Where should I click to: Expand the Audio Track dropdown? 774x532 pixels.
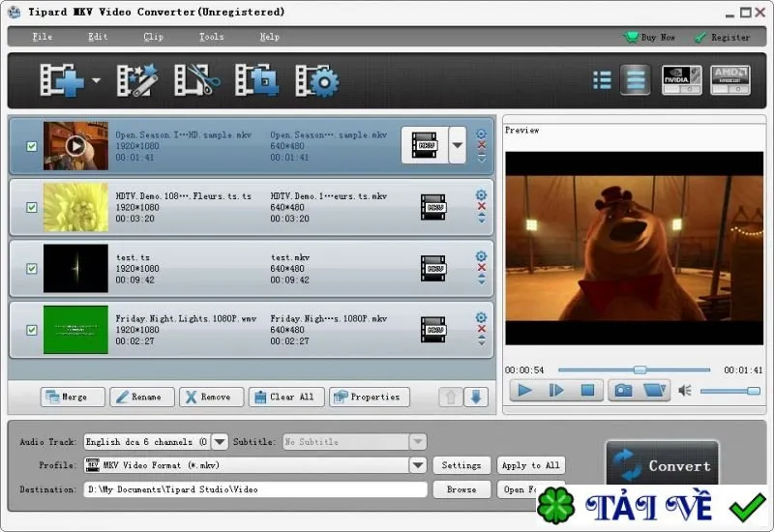coord(220,442)
